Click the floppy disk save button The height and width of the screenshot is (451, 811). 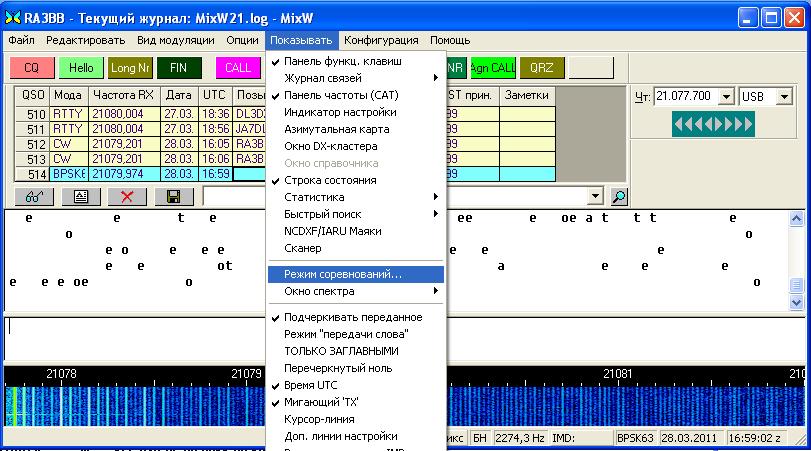[x=174, y=198]
